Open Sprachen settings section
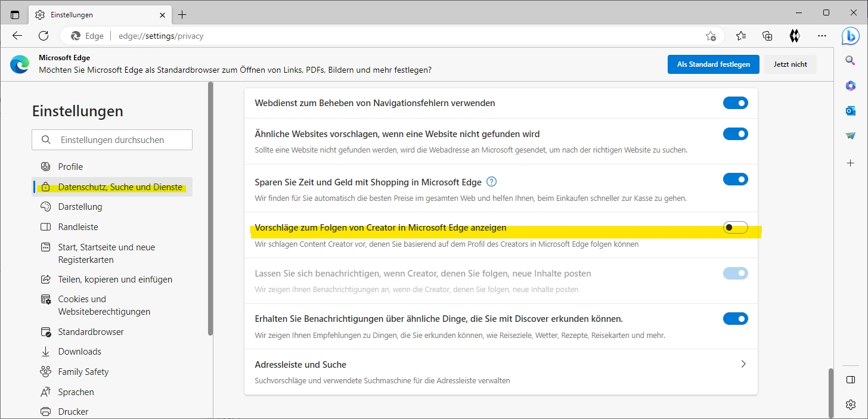The height and width of the screenshot is (419, 868). pyautogui.click(x=113, y=392)
